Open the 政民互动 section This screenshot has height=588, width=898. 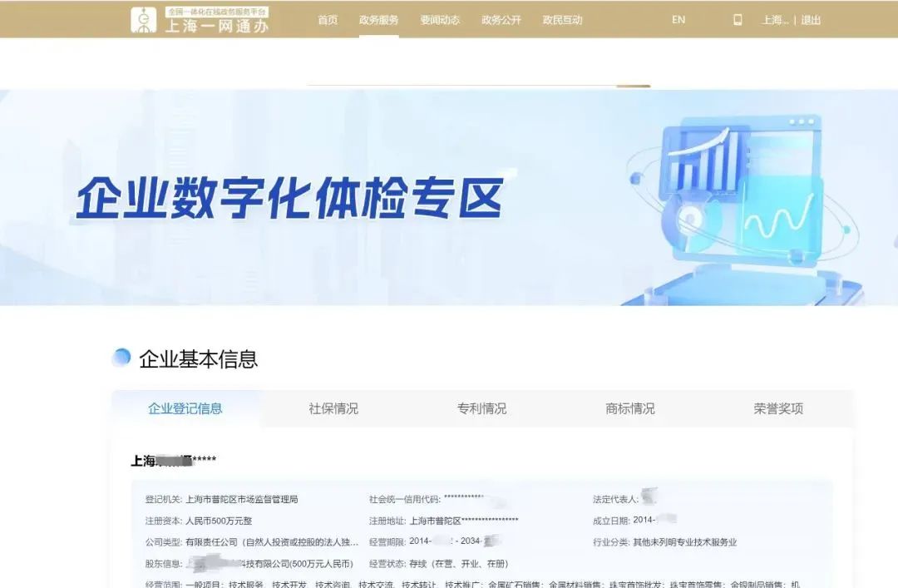click(561, 20)
